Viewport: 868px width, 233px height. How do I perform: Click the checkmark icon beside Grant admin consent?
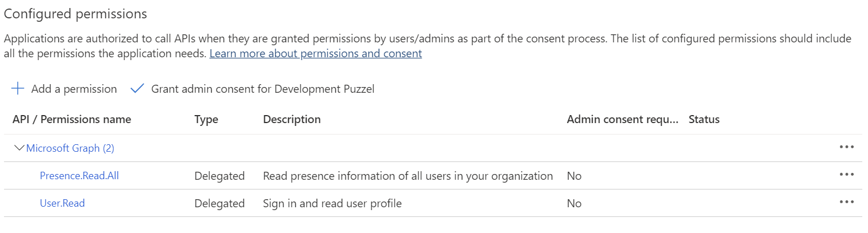coord(137,89)
